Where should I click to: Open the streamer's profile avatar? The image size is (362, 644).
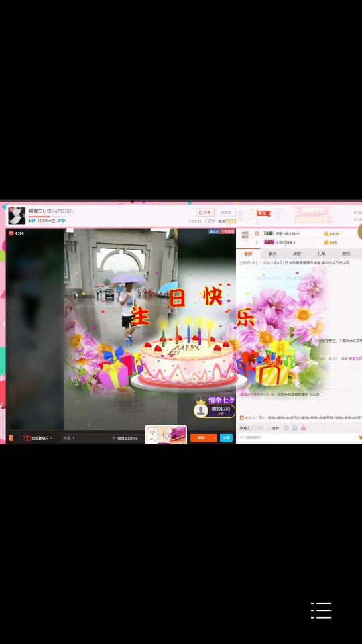pos(17,215)
